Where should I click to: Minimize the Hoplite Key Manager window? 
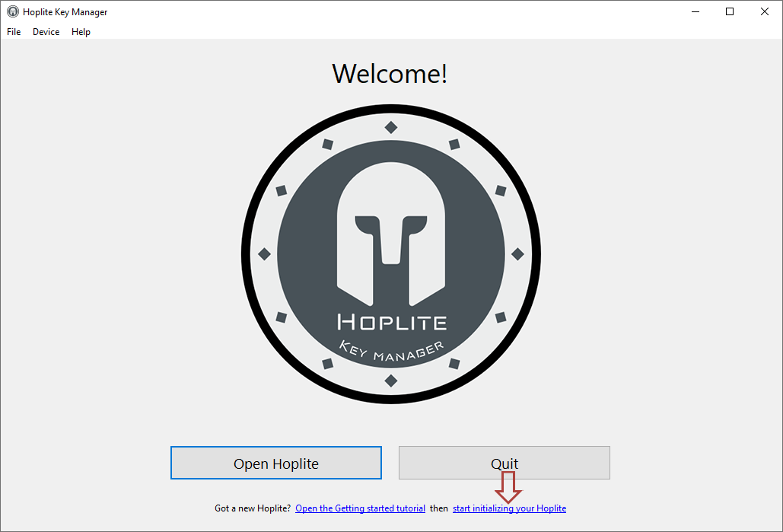point(695,11)
